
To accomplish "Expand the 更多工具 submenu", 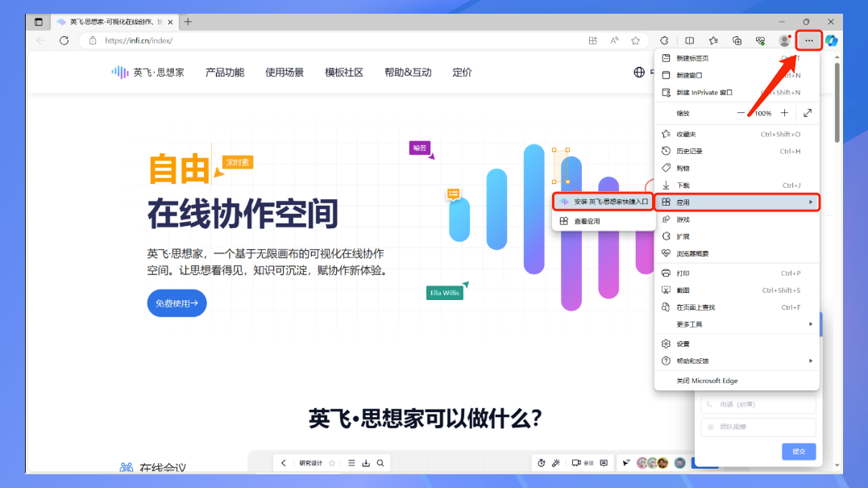I will (x=737, y=324).
